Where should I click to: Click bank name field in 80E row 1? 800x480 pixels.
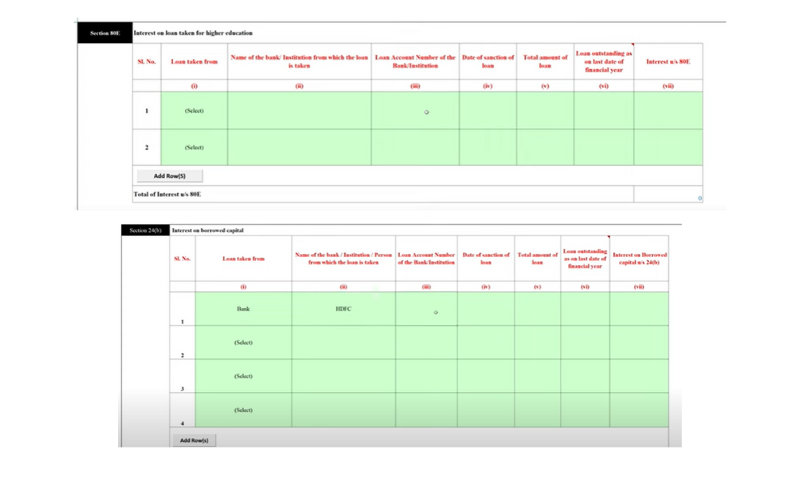(x=299, y=111)
